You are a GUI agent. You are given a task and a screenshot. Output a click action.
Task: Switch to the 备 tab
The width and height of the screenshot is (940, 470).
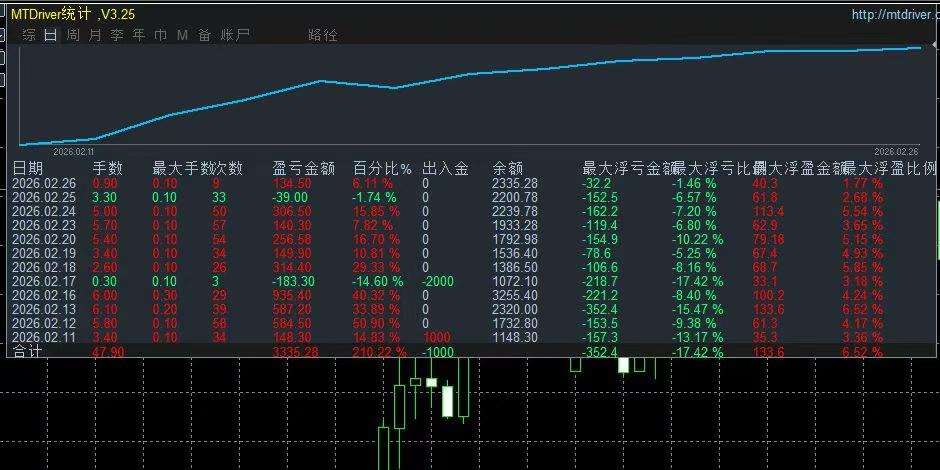tap(204, 35)
